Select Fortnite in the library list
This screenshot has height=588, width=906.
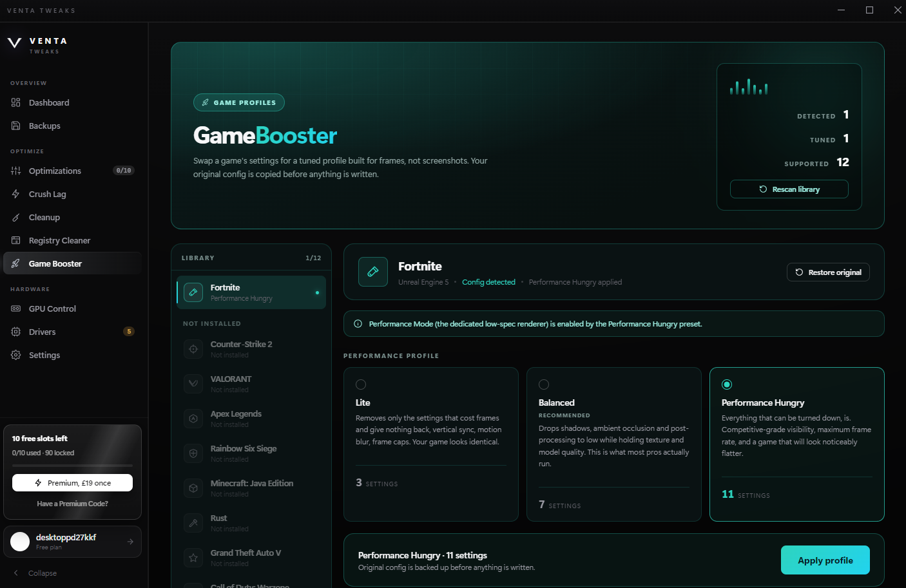(x=251, y=292)
